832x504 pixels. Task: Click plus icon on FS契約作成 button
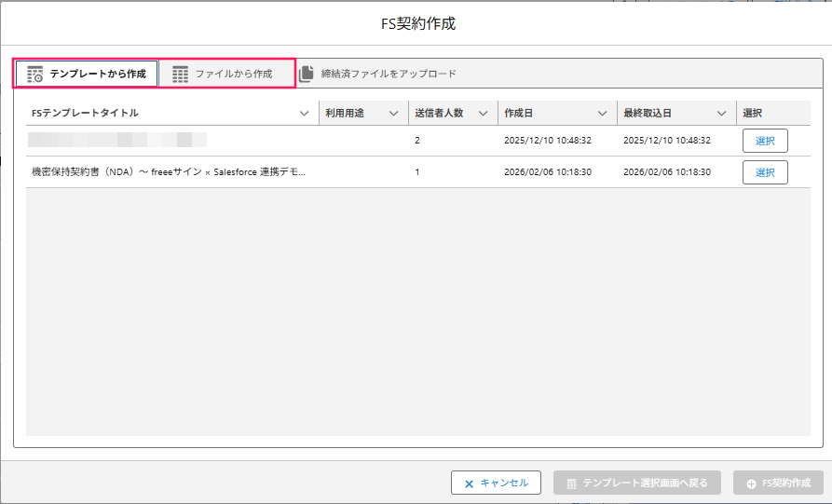coord(751,484)
